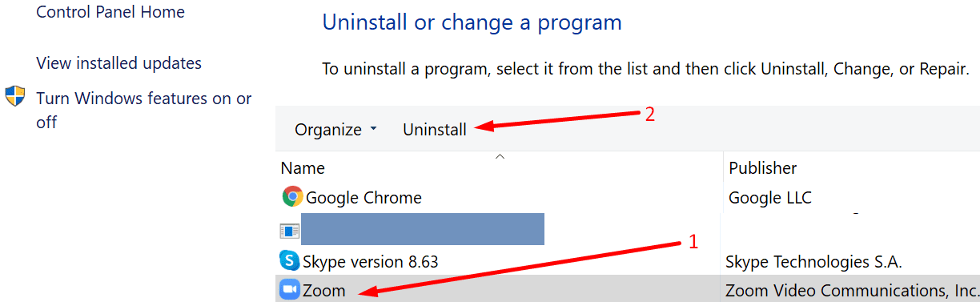The width and height of the screenshot is (980, 302).
Task: Click the redacted program's icon
Action: [x=289, y=231]
